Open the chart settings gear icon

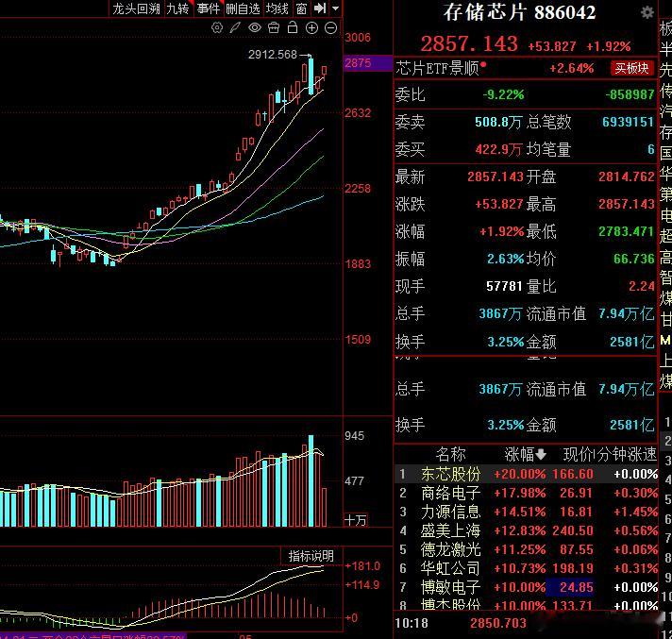[x=217, y=28]
